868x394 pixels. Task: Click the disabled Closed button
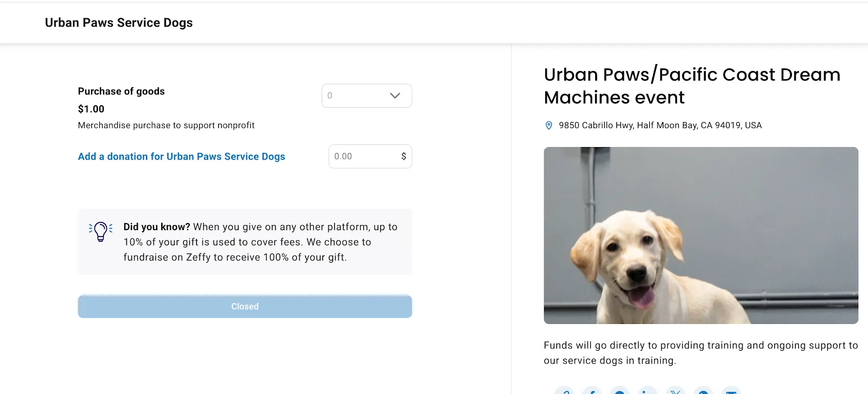click(x=245, y=307)
